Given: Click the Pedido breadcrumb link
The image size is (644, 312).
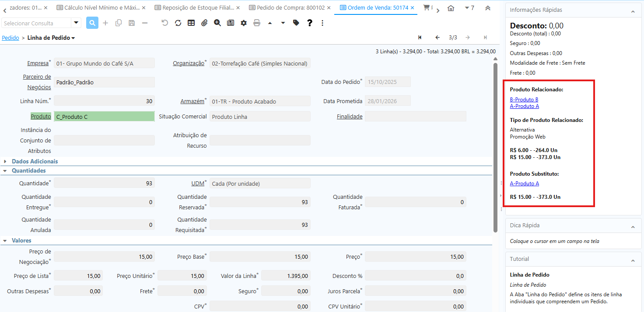Looking at the screenshot, I should [x=10, y=38].
